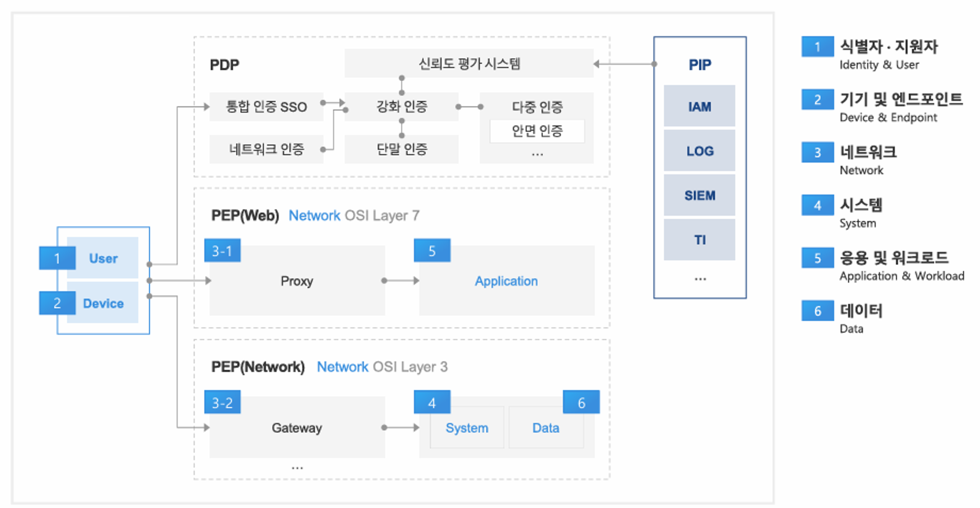980x508 pixels.
Task: Click the 'Data' subtitle under 데이터 legend
Action: coord(851,329)
